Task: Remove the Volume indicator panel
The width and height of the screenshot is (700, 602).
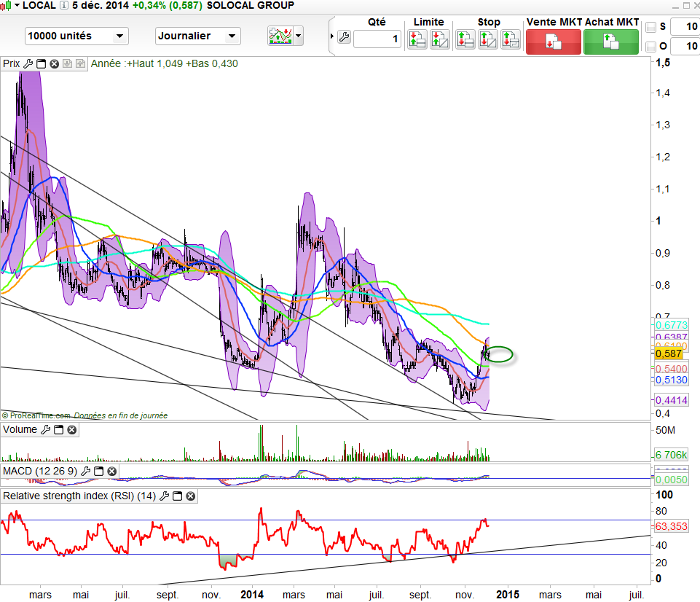Action: click(72, 429)
